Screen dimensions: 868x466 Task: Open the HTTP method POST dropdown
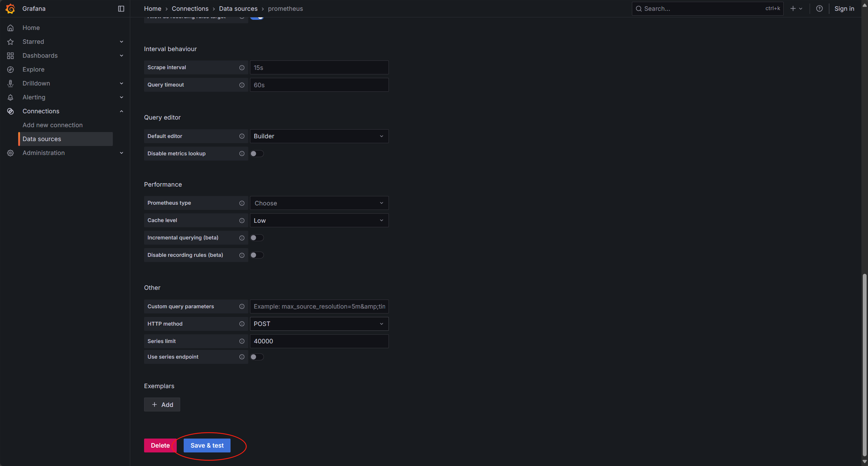click(319, 324)
